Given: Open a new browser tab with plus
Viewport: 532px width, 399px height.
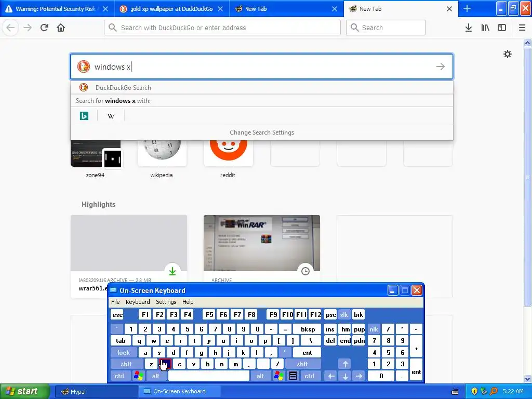Looking at the screenshot, I should [x=467, y=8].
